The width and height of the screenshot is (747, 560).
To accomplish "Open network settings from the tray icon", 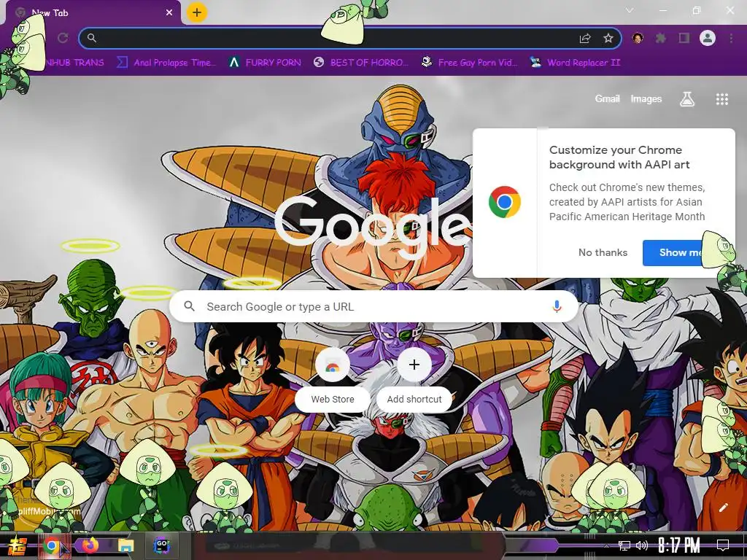I will pos(624,545).
